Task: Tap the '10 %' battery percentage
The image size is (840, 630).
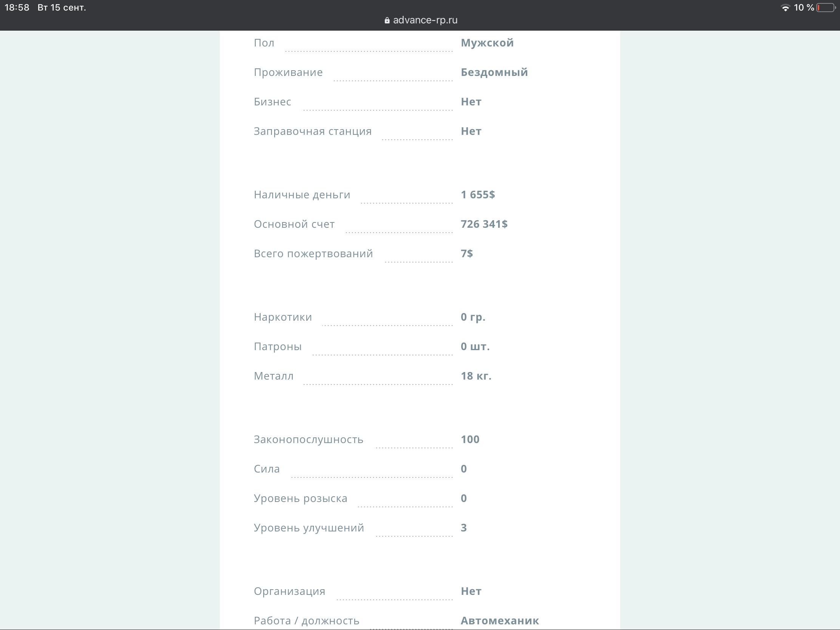Action: 804,8
